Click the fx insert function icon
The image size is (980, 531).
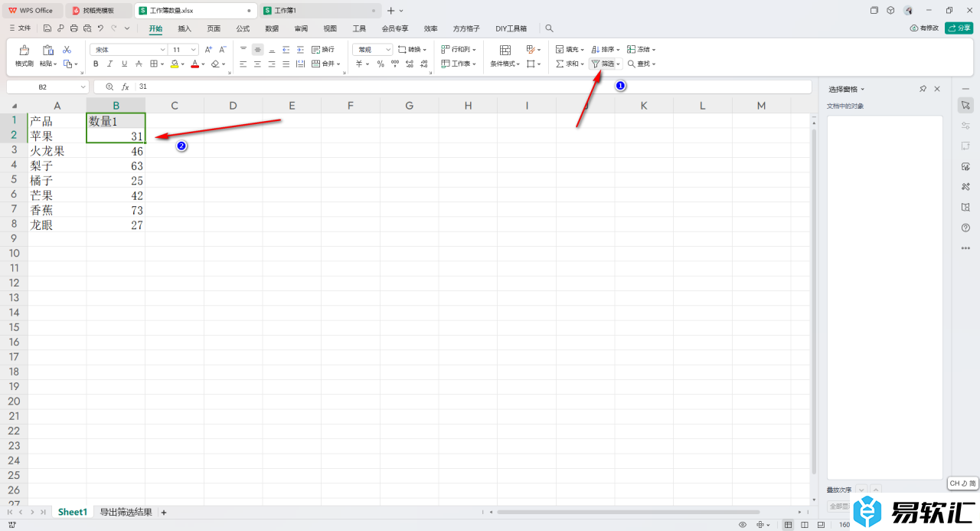pos(125,87)
